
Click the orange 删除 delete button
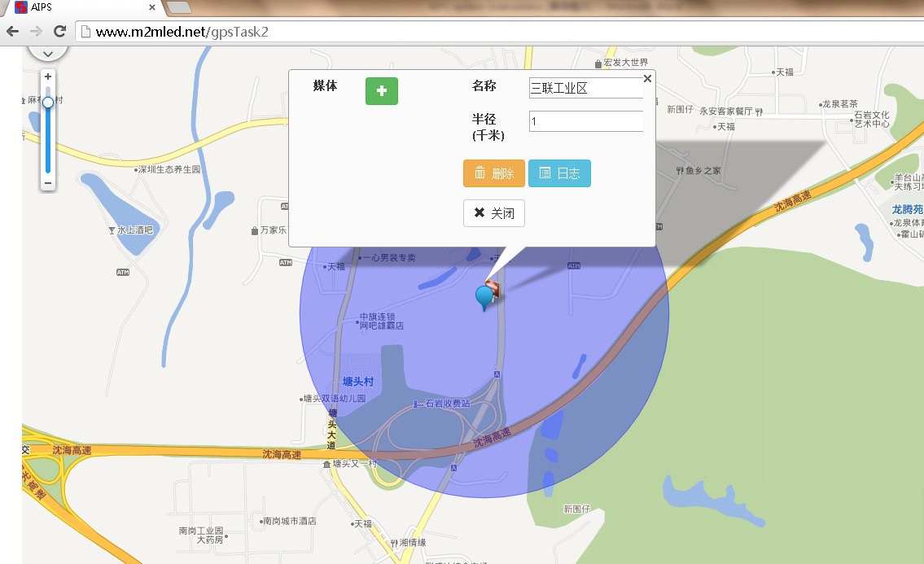point(494,173)
